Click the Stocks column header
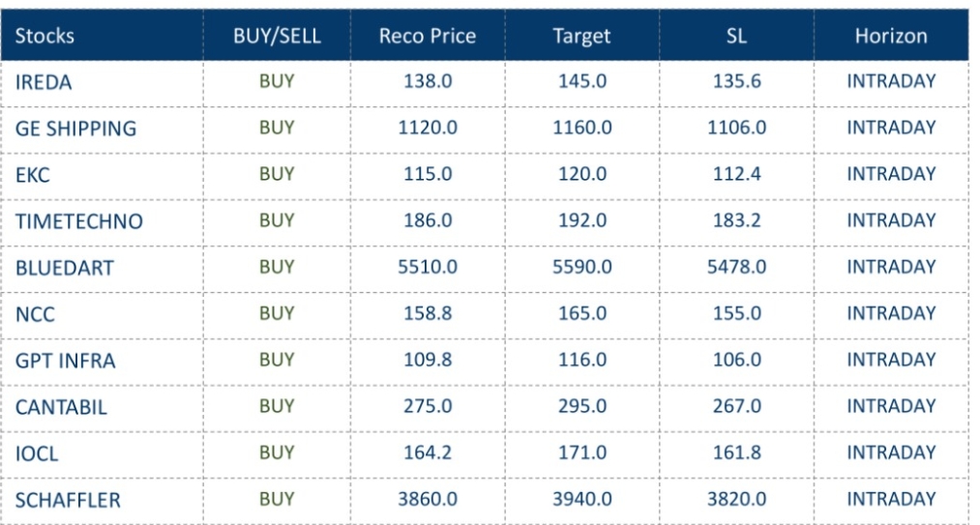 click(x=45, y=37)
